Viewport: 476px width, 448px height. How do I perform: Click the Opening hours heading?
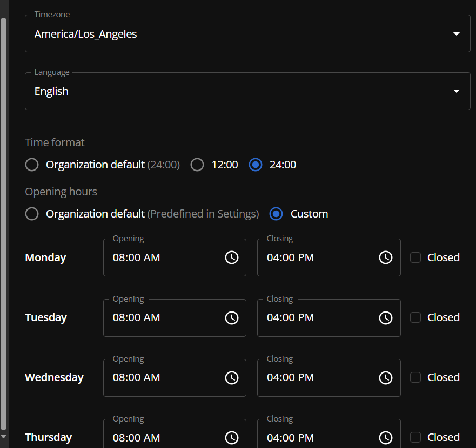pyautogui.click(x=61, y=192)
